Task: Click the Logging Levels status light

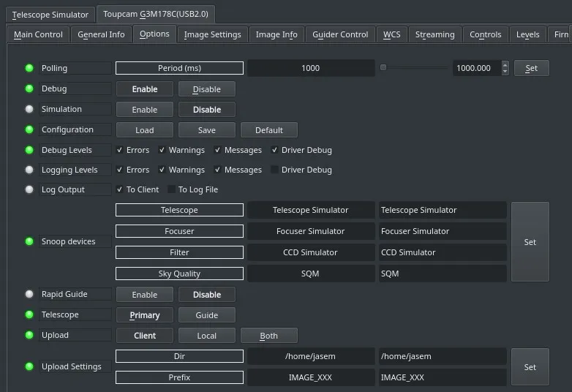Action: pos(29,170)
